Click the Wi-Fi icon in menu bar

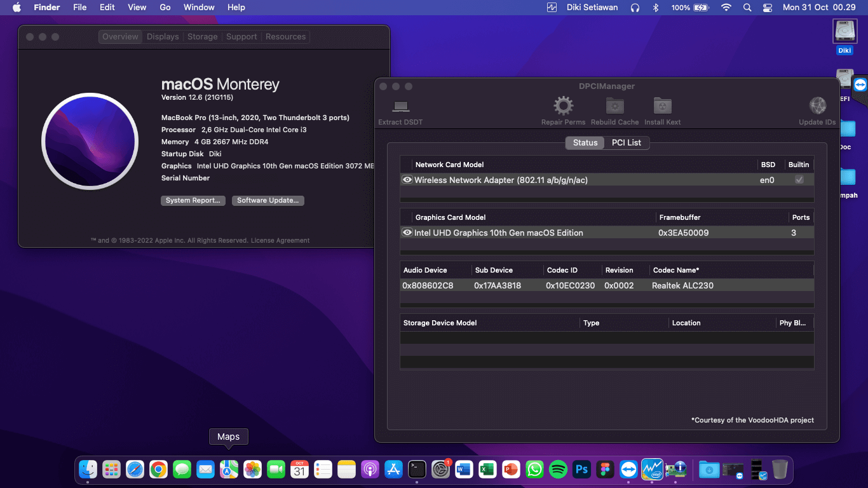point(726,8)
